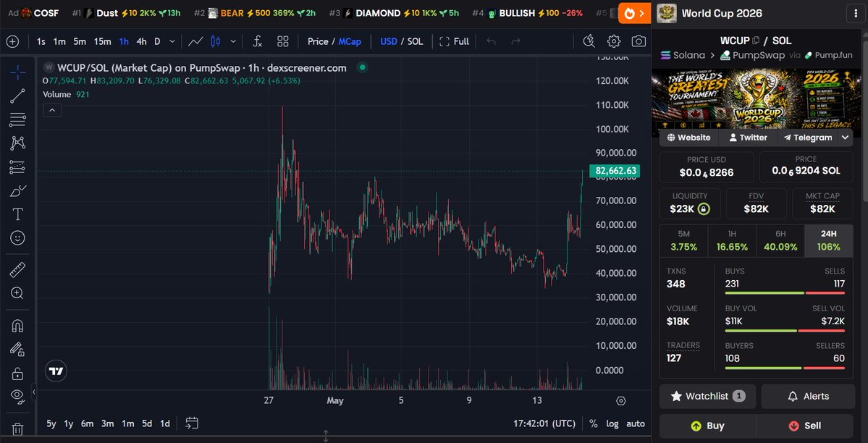Switch chart denomination to USD
868x443 pixels.
tap(389, 41)
